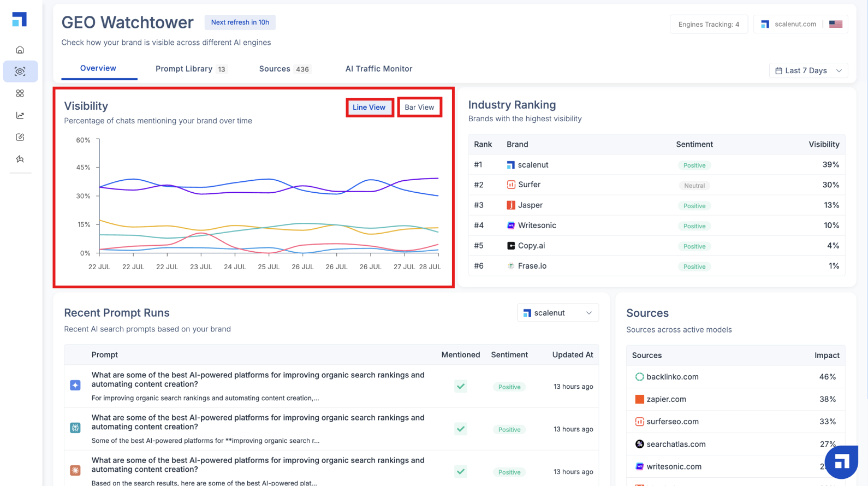Open the star icon in the sidebar
Screen dimensions: 868x486
pos(20,159)
